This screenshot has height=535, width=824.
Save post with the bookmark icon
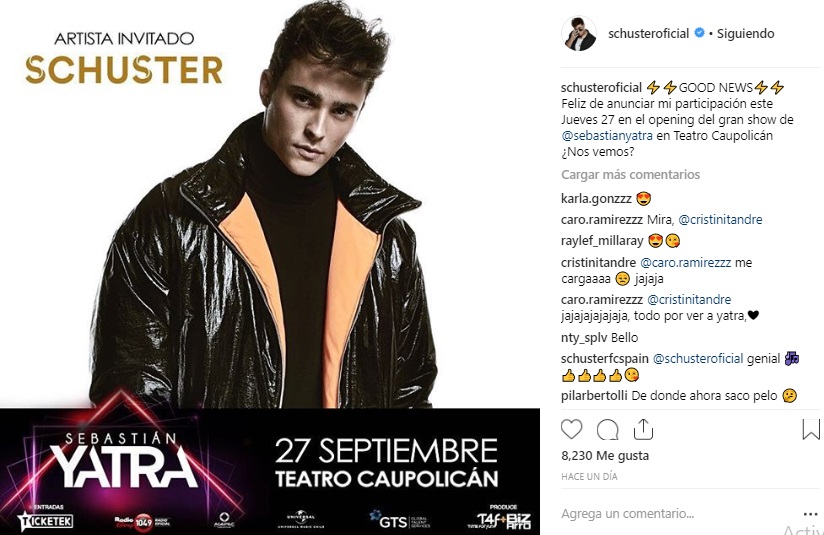click(x=811, y=429)
